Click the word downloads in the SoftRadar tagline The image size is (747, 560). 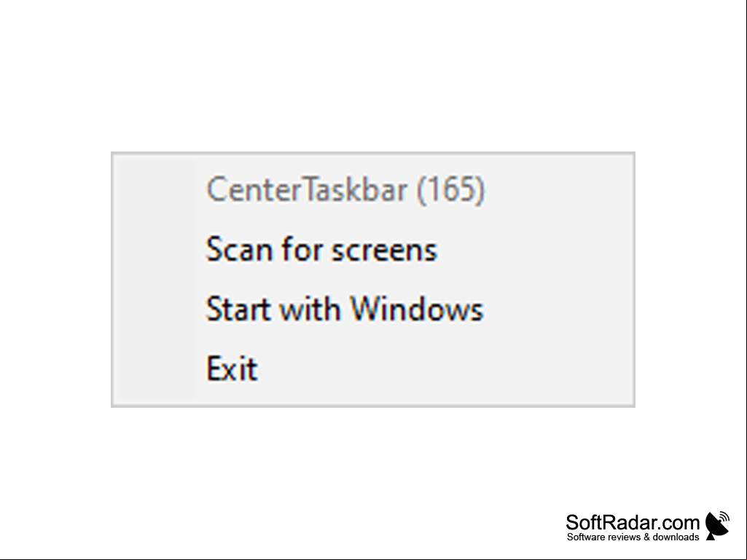coord(676,537)
